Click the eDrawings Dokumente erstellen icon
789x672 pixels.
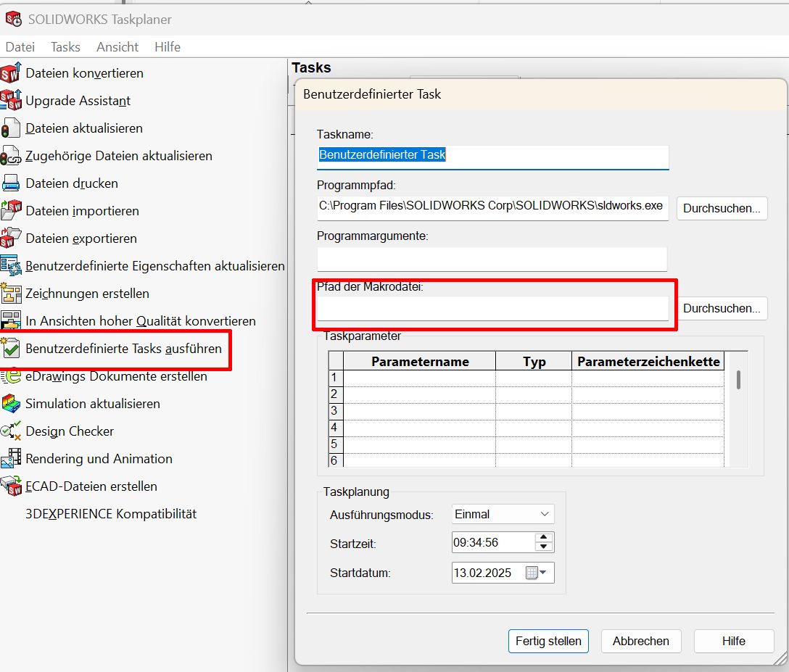pos(11,376)
